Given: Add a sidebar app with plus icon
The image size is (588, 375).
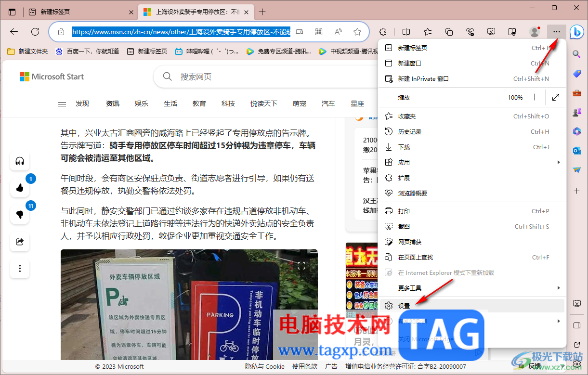Looking at the screenshot, I should (x=576, y=191).
